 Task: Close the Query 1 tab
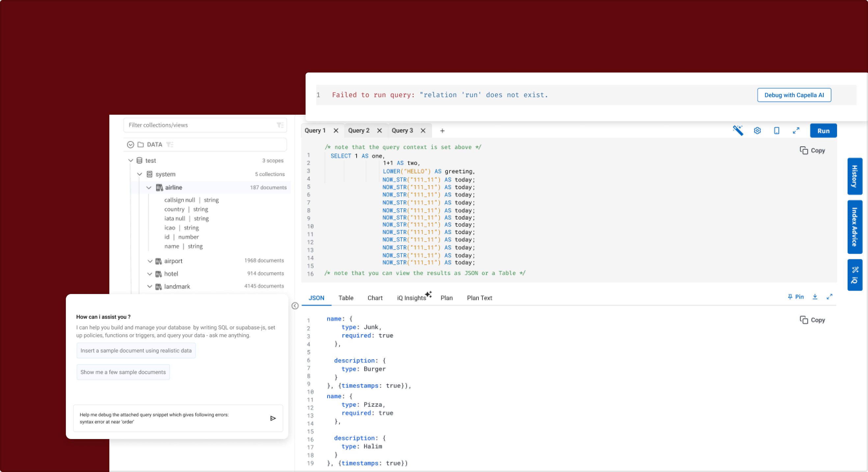[x=336, y=131]
